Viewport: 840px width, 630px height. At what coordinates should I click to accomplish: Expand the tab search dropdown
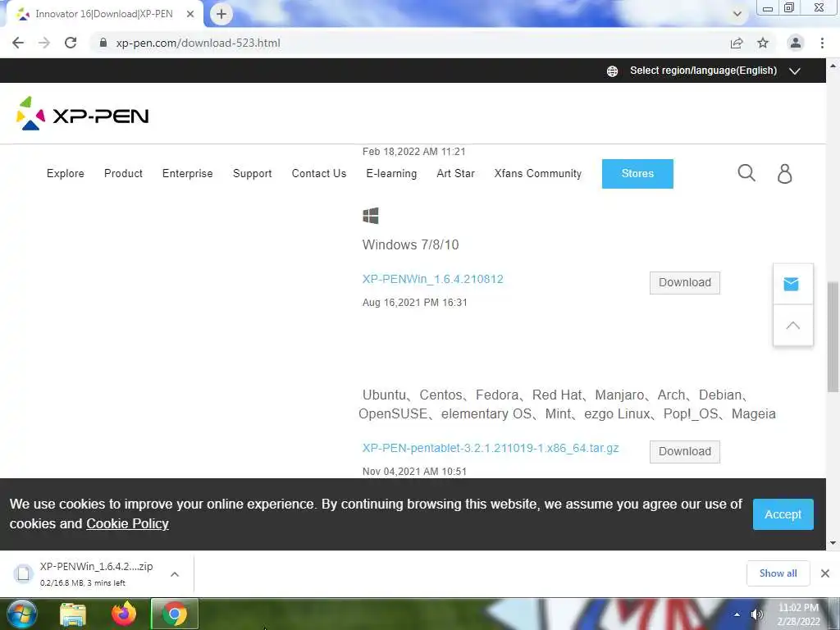coord(737,14)
